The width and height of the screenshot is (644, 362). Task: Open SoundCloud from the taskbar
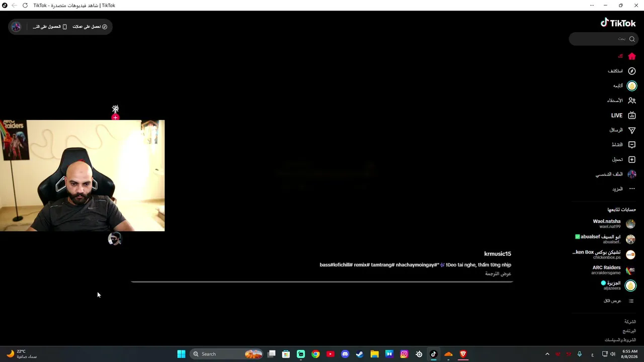pyautogui.click(x=448, y=354)
